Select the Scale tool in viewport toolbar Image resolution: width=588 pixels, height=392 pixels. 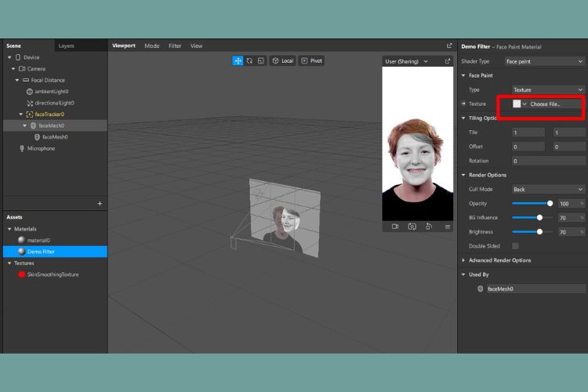coord(260,61)
